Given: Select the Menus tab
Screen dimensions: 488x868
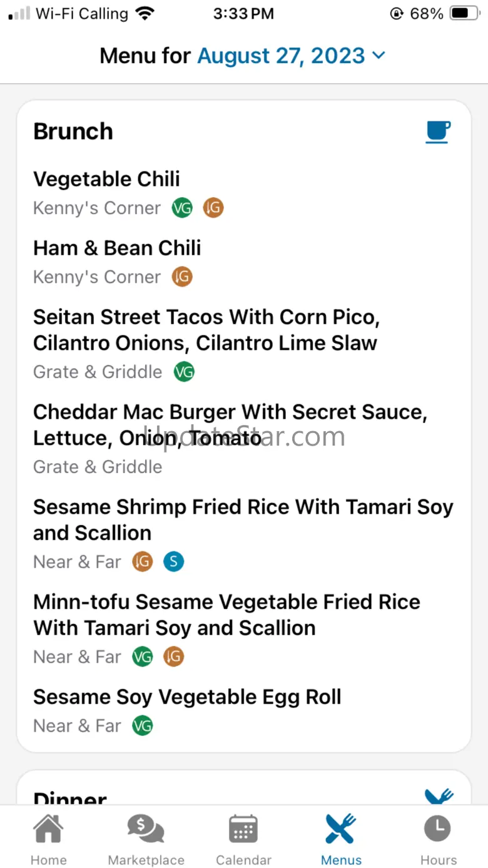Looking at the screenshot, I should tap(341, 840).
